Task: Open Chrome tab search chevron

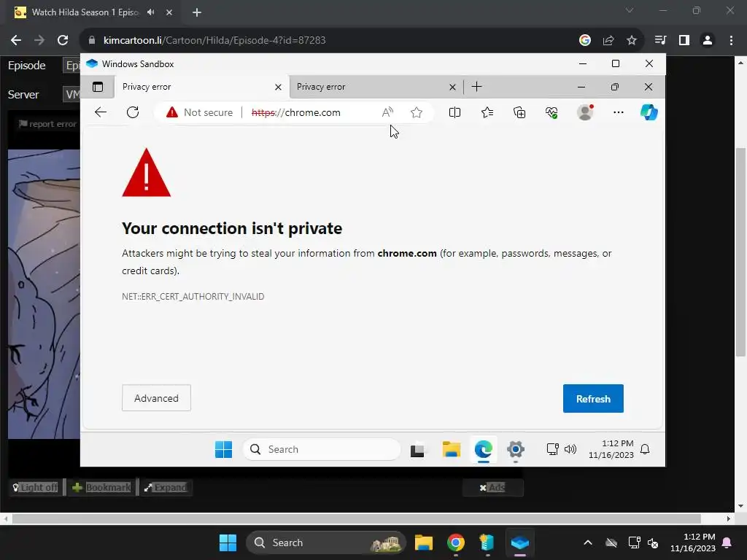Action: click(x=630, y=10)
